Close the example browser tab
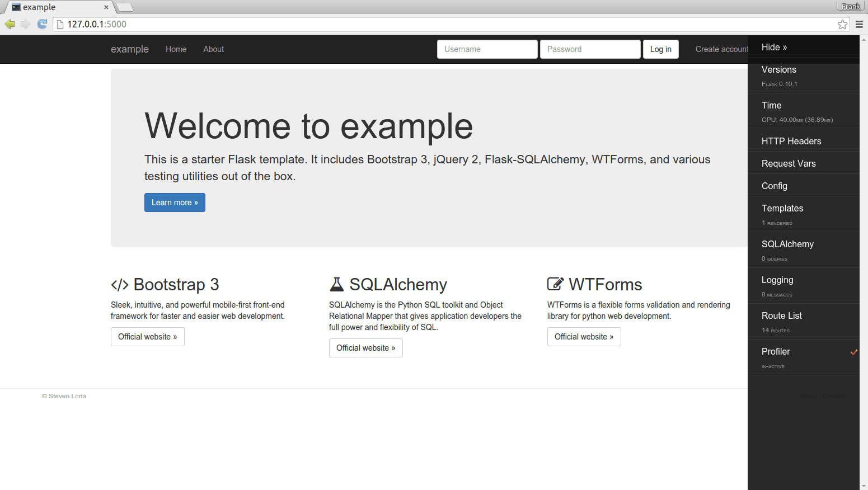868x490 pixels. (106, 7)
